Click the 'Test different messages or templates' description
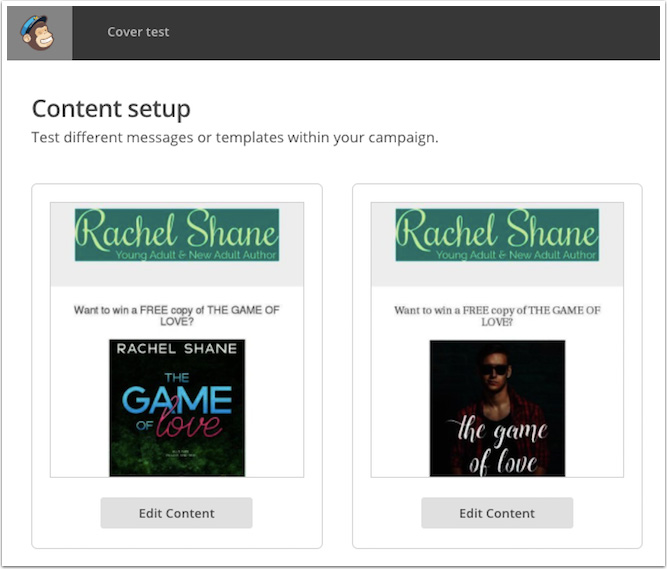Image resolution: width=667 pixels, height=569 pixels. click(235, 138)
